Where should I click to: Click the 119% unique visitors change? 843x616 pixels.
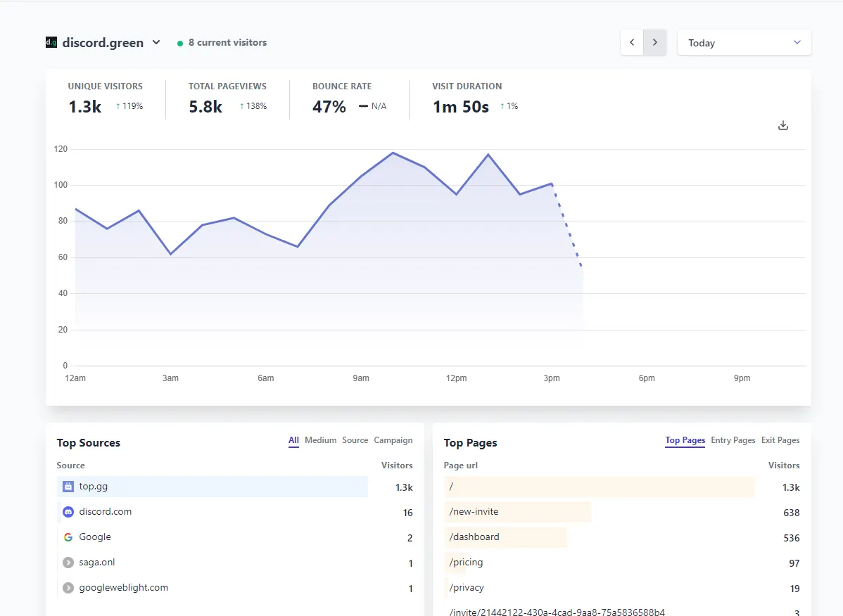[129, 106]
